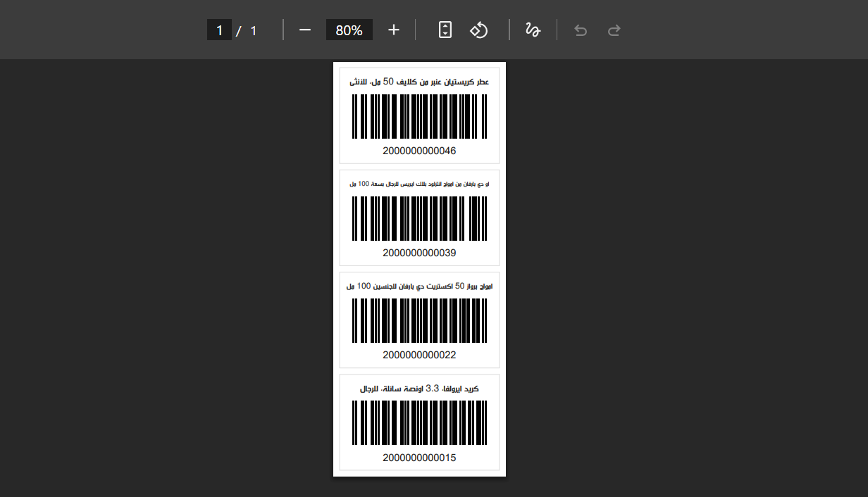
Task: Select the current page number field
Action: click(219, 30)
